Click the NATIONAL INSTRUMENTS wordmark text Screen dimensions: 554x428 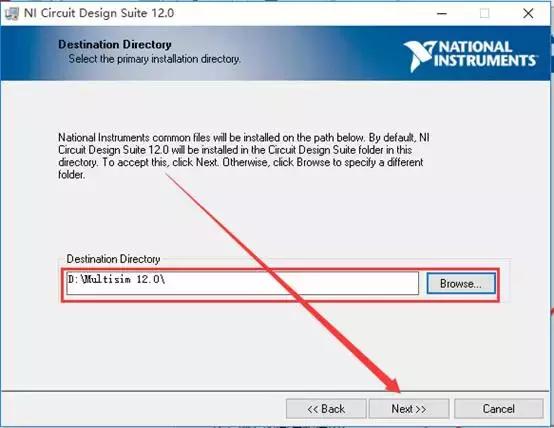pos(486,54)
